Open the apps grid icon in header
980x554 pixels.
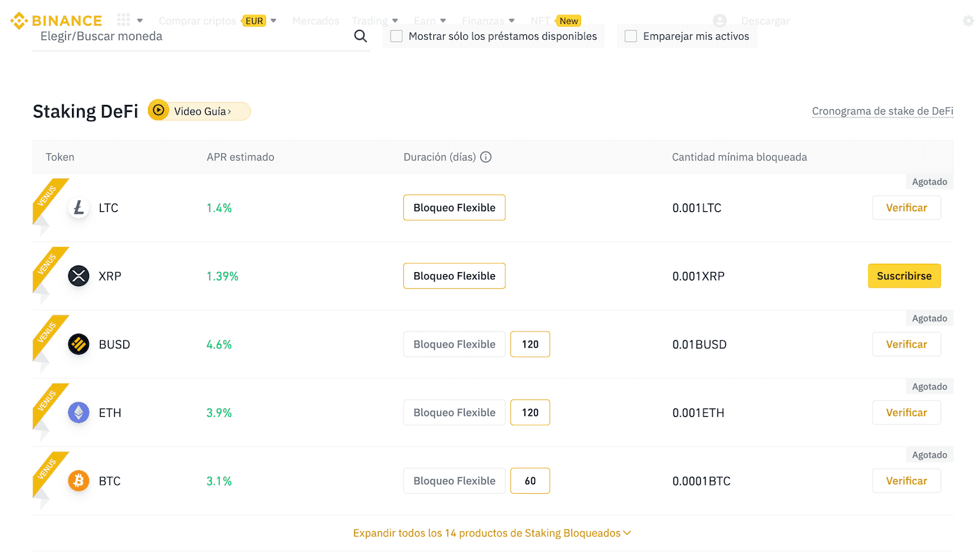click(x=124, y=20)
